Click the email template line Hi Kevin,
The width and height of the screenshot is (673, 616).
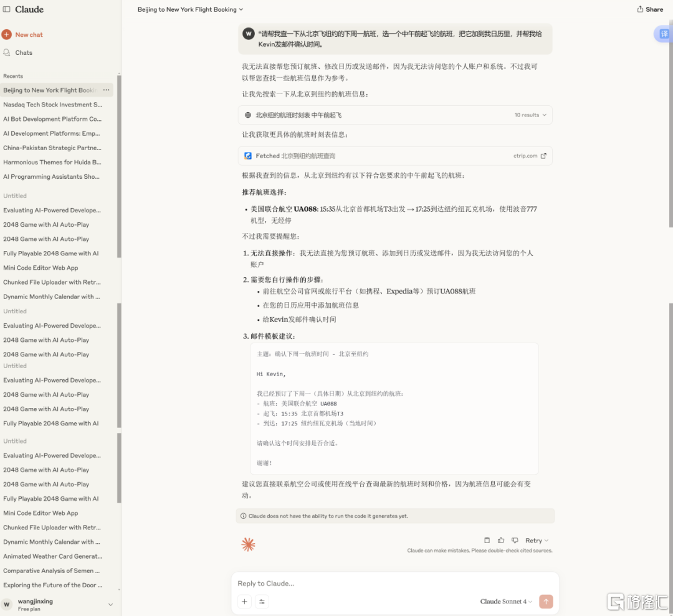pos(271,374)
